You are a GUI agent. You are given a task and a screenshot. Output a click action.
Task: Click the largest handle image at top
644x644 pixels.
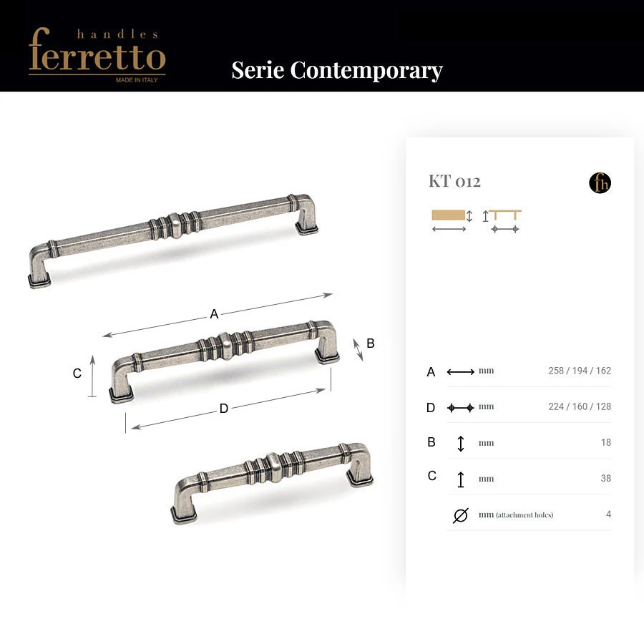pos(173,241)
